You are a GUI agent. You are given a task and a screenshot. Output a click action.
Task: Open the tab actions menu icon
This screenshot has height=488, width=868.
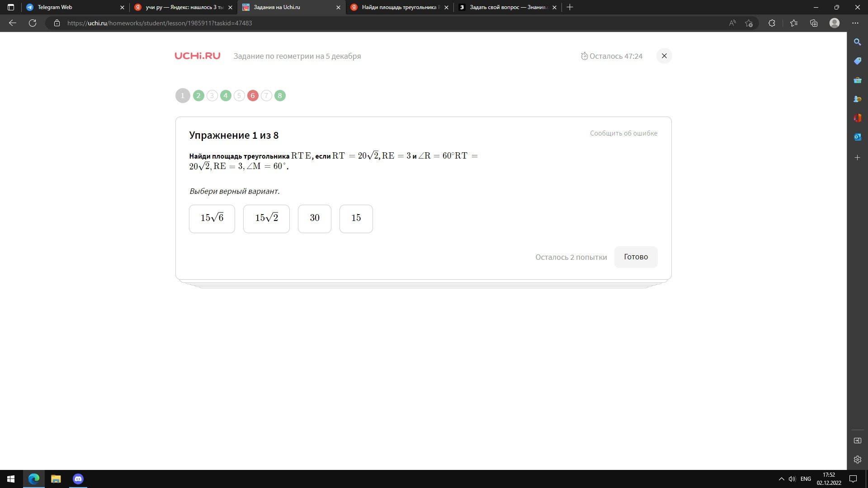tap(11, 7)
